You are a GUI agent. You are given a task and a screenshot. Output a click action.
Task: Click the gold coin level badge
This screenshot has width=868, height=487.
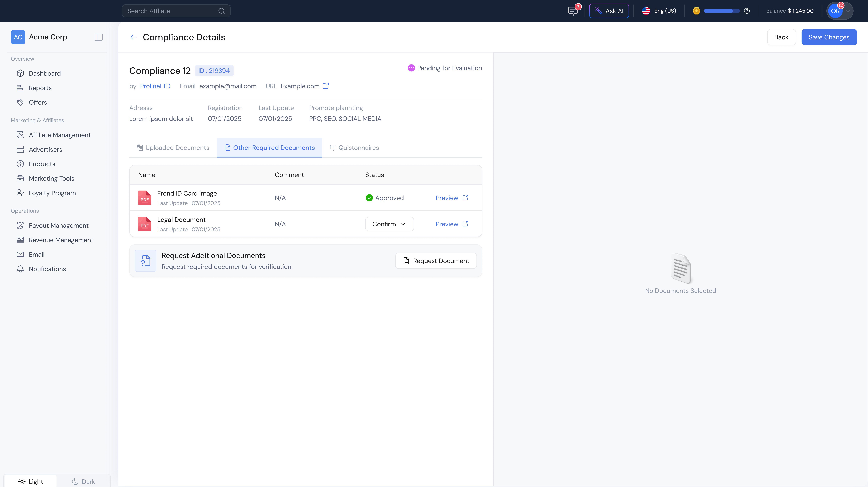tap(696, 11)
